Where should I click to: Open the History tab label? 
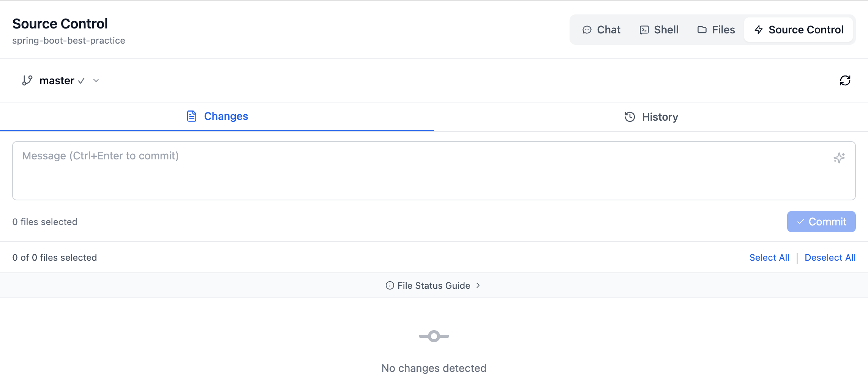(660, 117)
